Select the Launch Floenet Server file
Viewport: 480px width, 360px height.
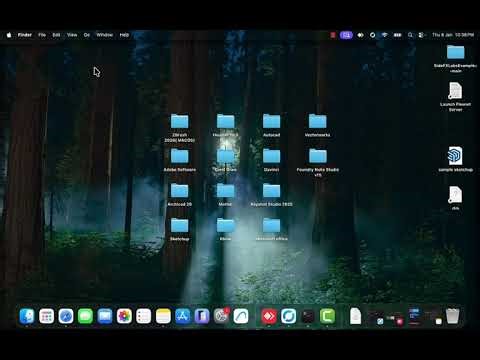[455, 91]
